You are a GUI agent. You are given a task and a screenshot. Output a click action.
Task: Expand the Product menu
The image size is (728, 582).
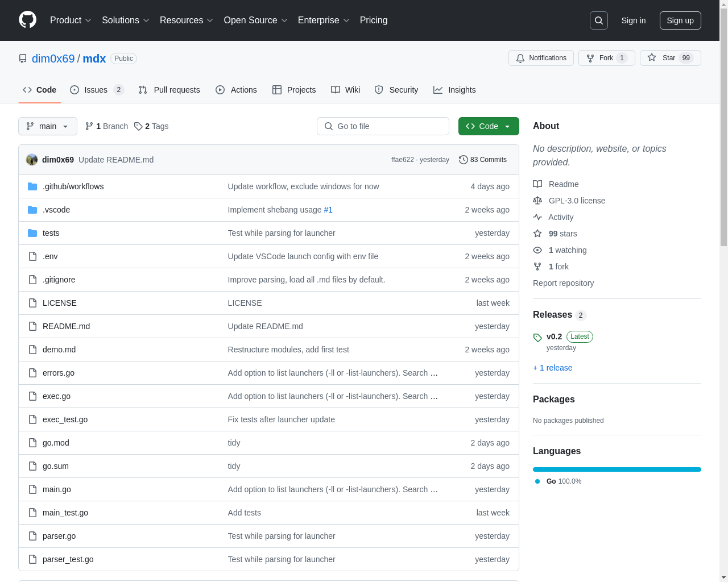(71, 20)
